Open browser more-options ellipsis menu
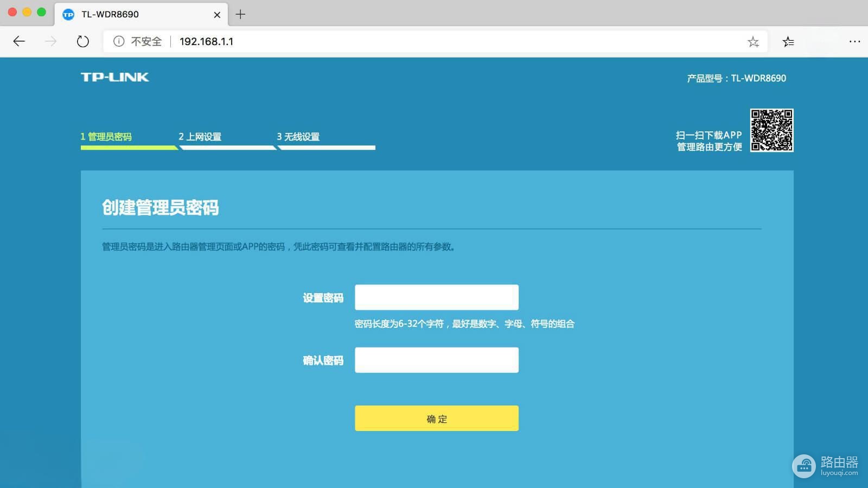 pos(854,41)
